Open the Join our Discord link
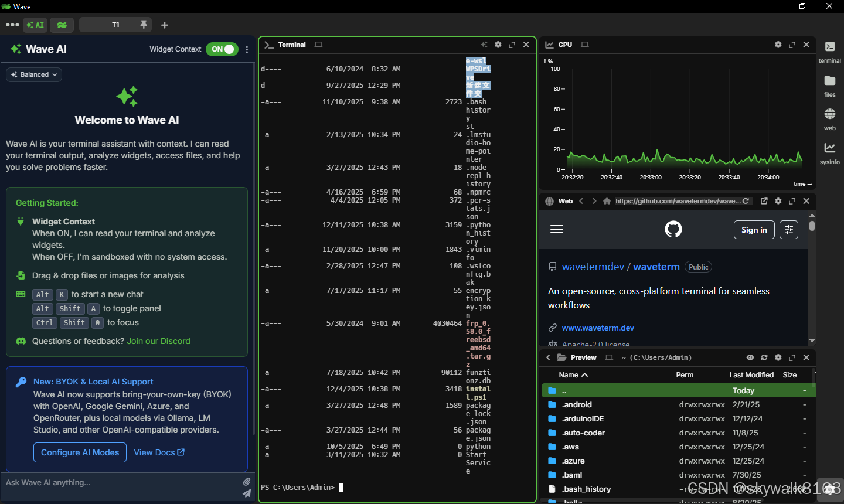This screenshot has height=504, width=844. click(x=158, y=341)
